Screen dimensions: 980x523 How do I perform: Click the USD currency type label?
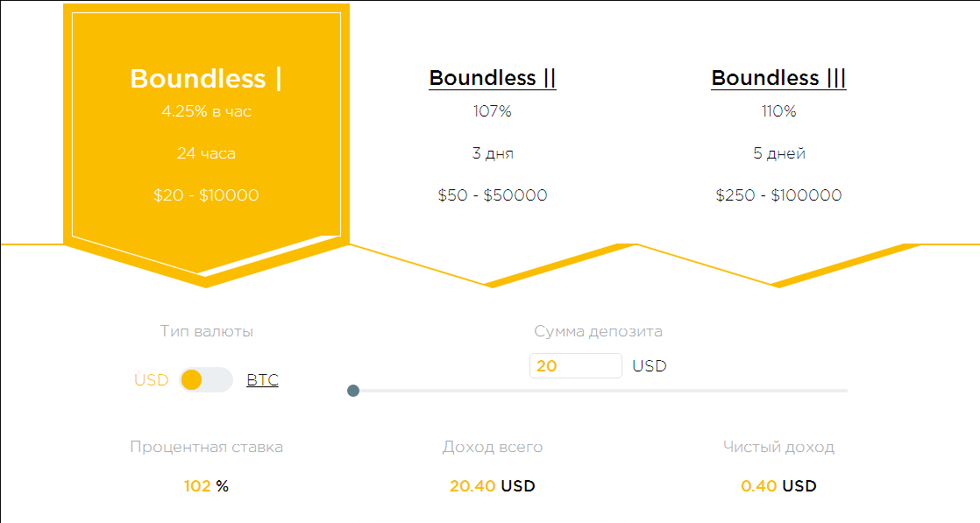151,380
